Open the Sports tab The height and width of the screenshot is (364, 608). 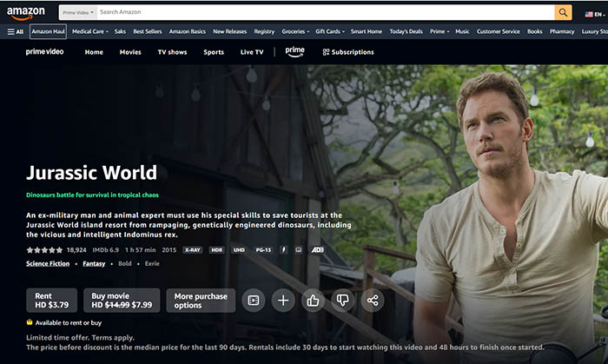tap(214, 52)
